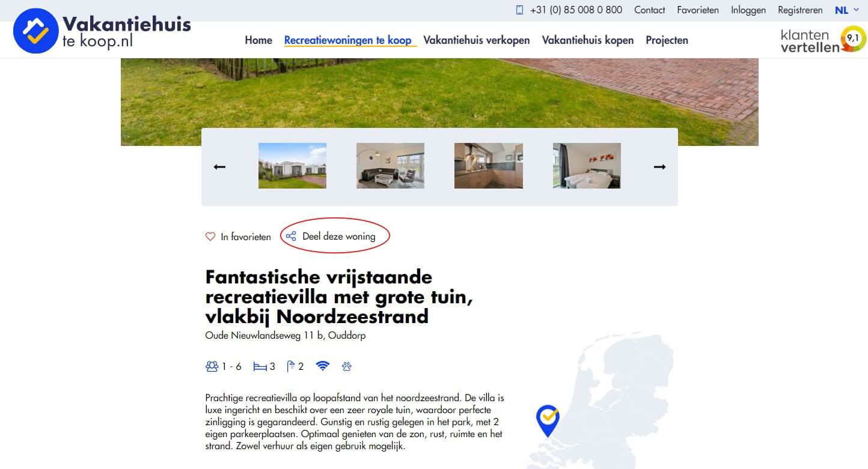This screenshot has width=868, height=469.
Task: Click the pet paw icon
Action: [347, 366]
